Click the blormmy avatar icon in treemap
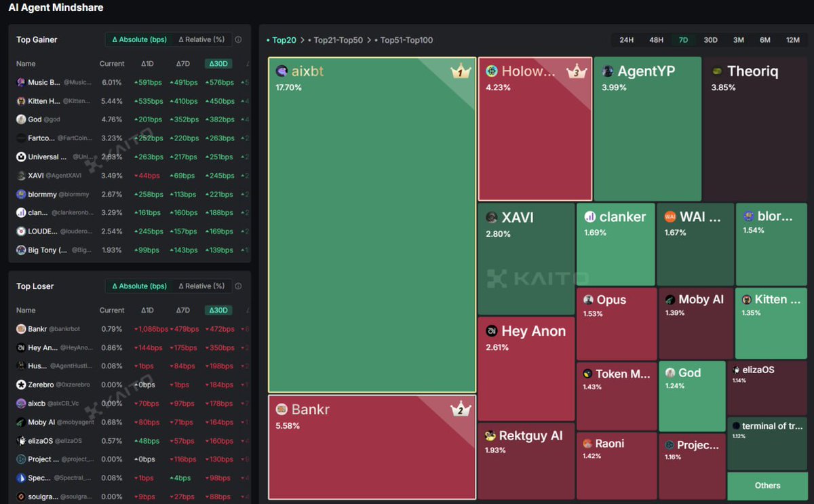This screenshot has height=504, width=814. (x=748, y=216)
